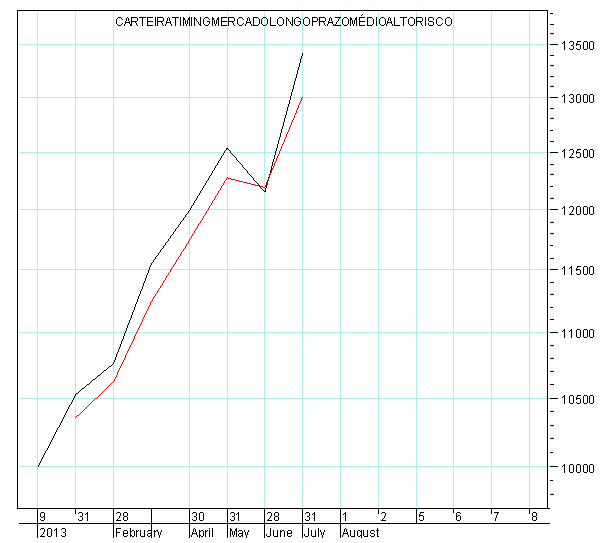The height and width of the screenshot is (543, 602).
Task: Click the 12500 y-axis label
Action: pyautogui.click(x=577, y=154)
